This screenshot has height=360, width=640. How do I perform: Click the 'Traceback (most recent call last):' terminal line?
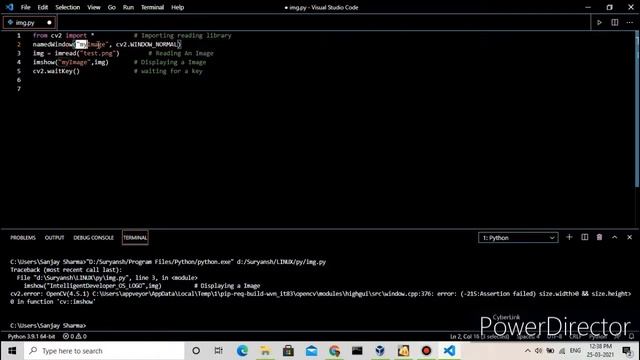tap(65, 270)
